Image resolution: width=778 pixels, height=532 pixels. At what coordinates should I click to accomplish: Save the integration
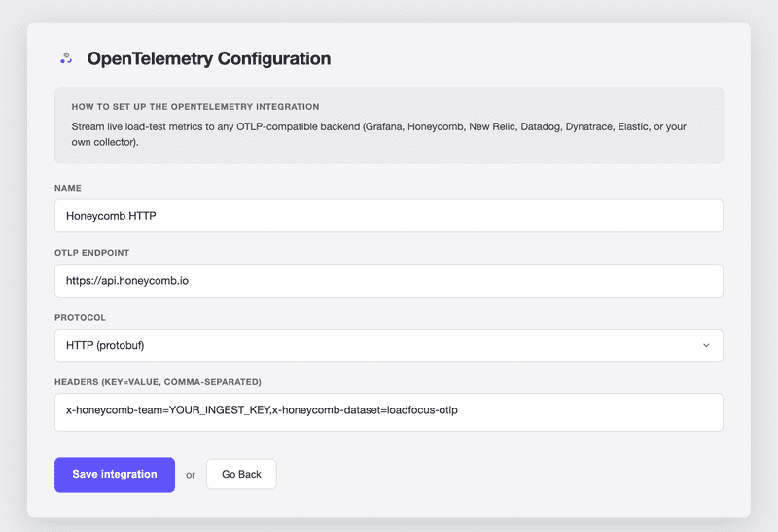[115, 475]
